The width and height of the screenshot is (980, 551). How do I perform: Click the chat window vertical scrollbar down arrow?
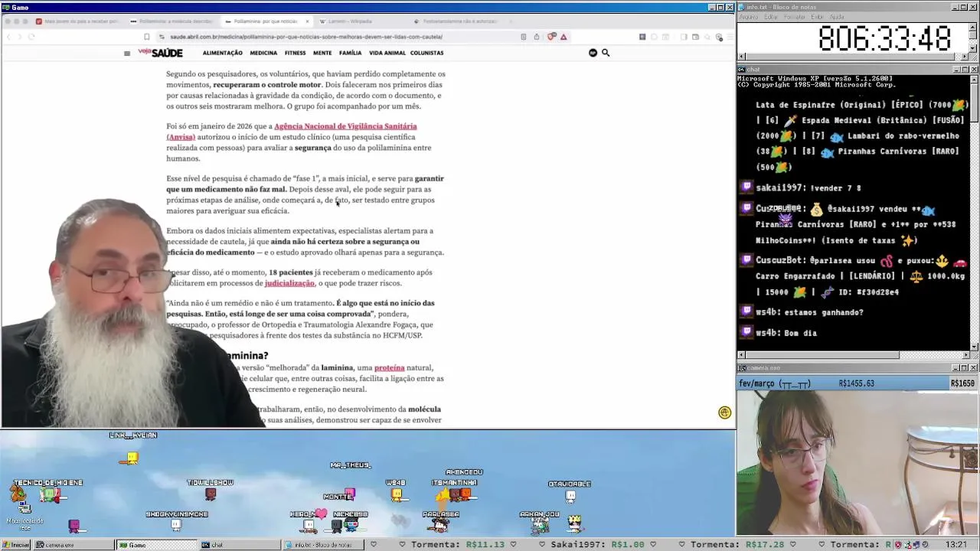coord(974,347)
